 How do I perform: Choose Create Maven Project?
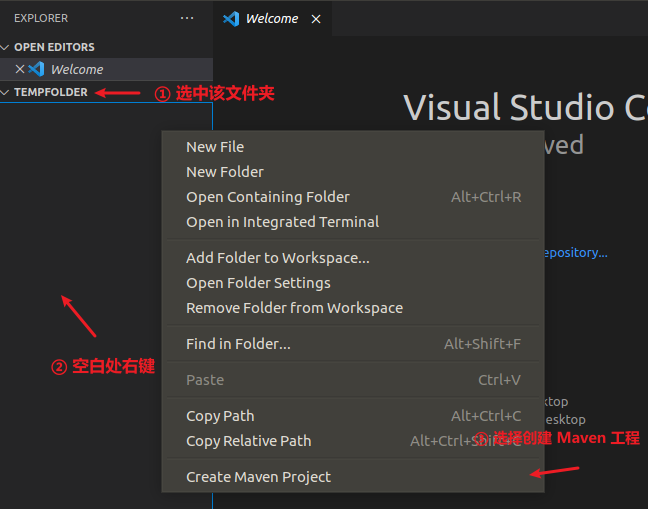[353, 477]
